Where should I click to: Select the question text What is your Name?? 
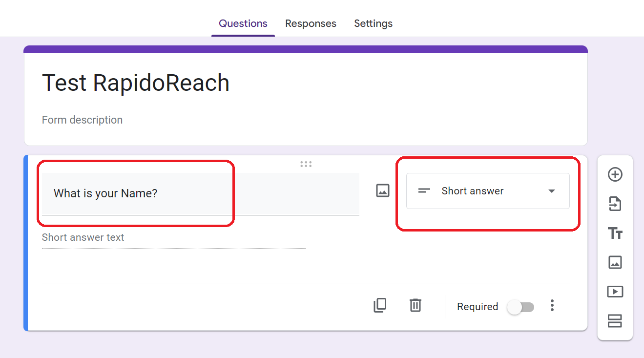pyautogui.click(x=105, y=193)
